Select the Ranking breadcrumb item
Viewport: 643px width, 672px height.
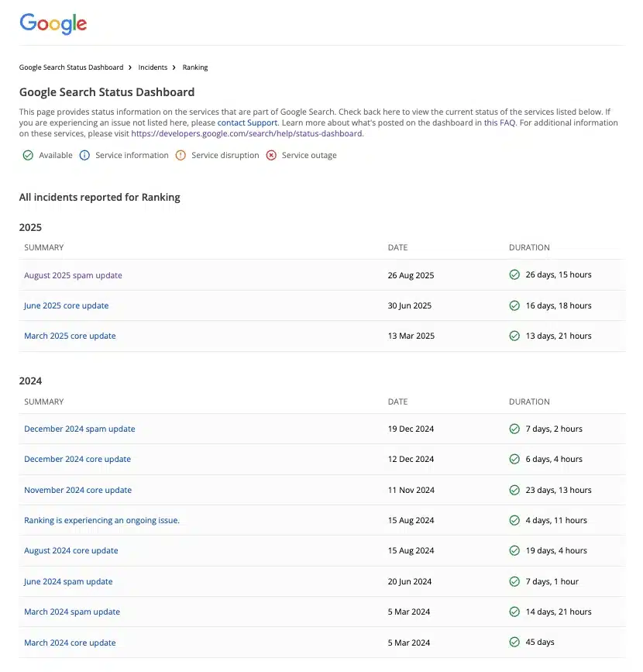pyautogui.click(x=195, y=67)
